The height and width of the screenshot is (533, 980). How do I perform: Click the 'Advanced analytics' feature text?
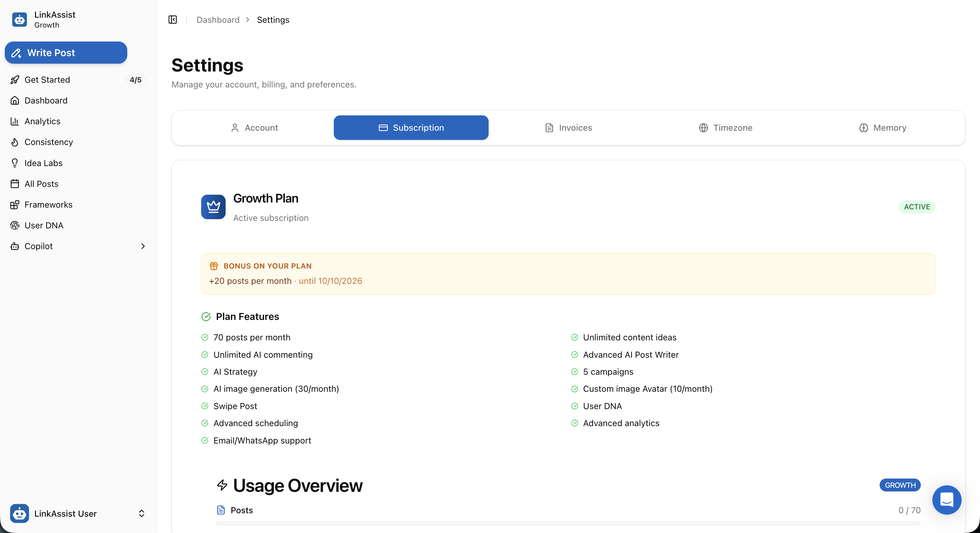click(x=621, y=423)
